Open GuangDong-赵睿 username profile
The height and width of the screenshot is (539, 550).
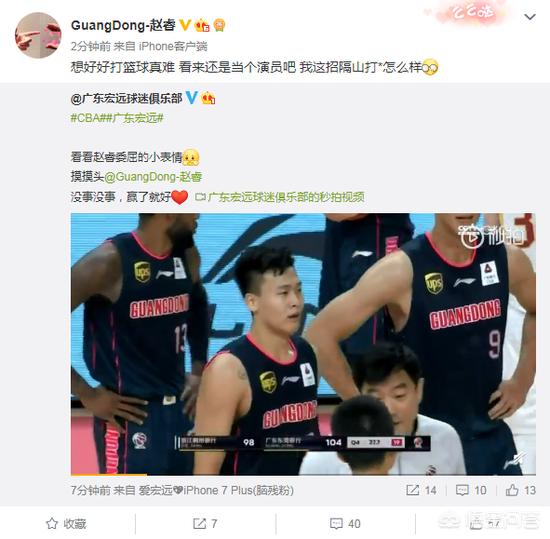pyautogui.click(x=123, y=25)
